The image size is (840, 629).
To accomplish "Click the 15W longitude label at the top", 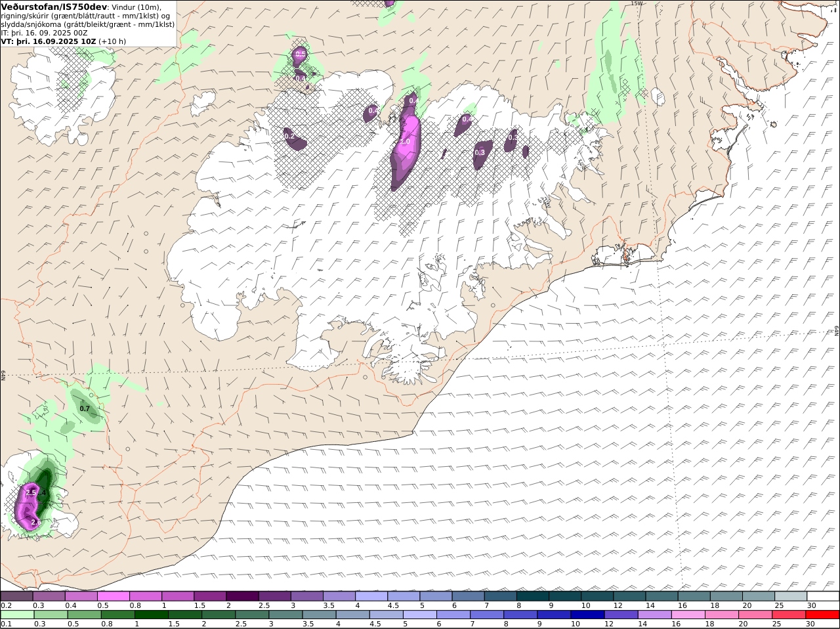I will (x=636, y=3).
